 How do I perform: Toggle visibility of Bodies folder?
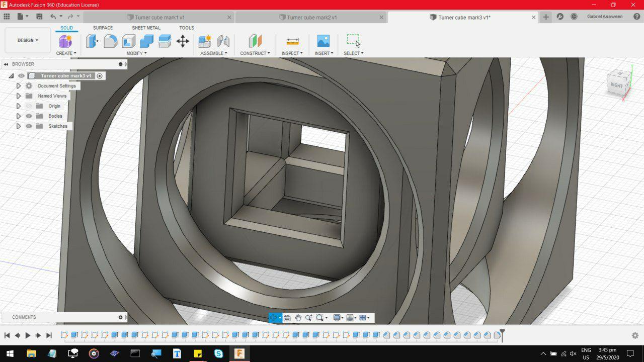click(x=29, y=116)
